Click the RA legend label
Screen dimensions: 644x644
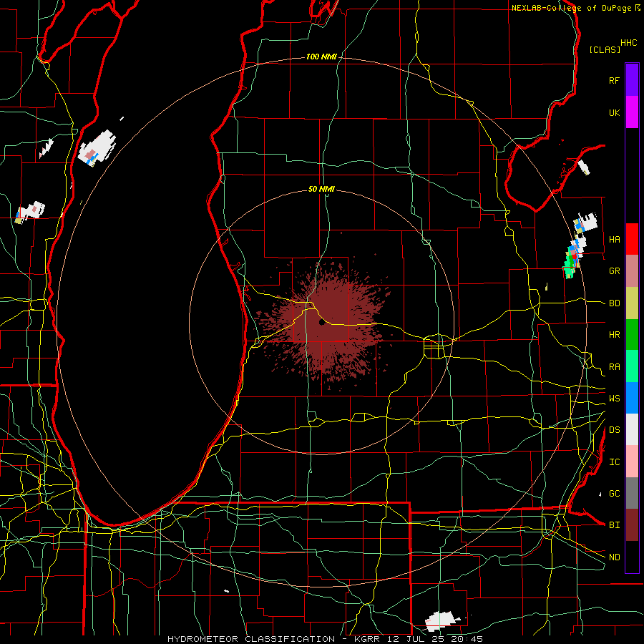[614, 366]
